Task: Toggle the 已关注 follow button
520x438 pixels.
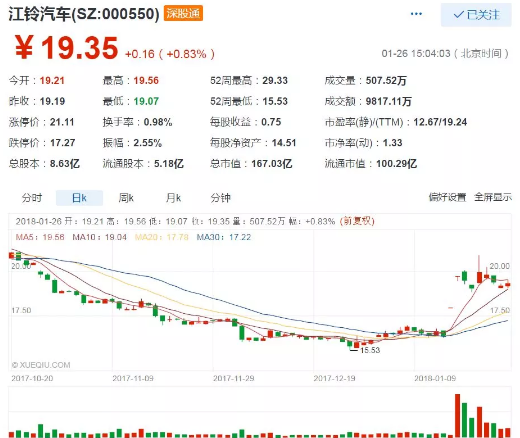Action: point(476,15)
